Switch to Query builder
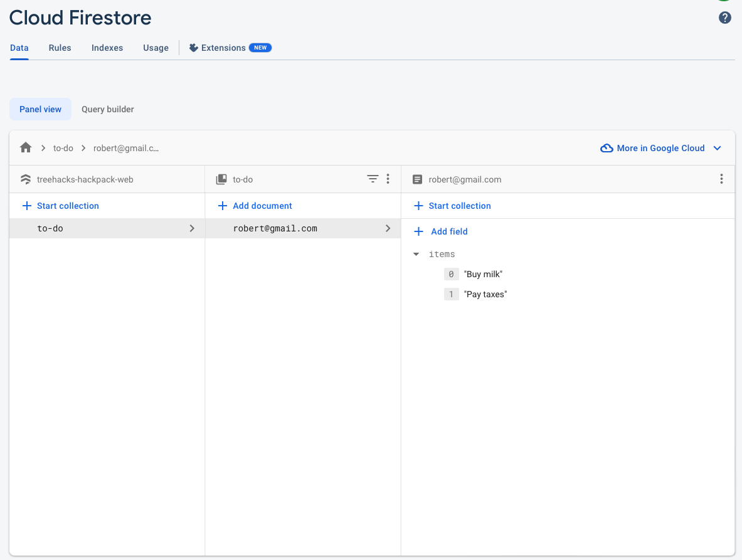Image resolution: width=742 pixels, height=560 pixels. point(107,109)
